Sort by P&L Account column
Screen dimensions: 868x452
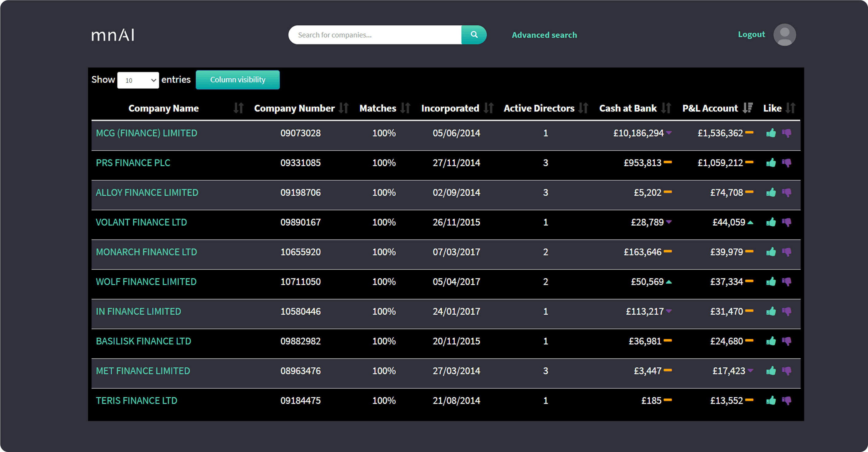pyautogui.click(x=710, y=108)
